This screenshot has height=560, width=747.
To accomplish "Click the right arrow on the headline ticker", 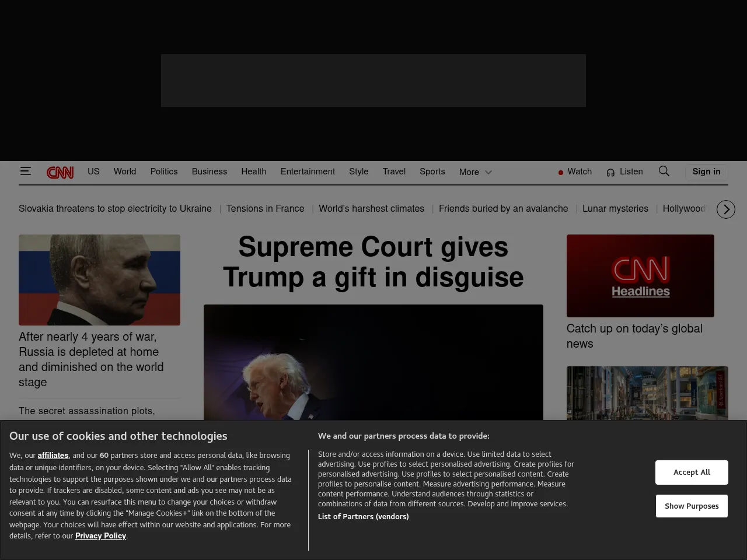I will pos(725,209).
